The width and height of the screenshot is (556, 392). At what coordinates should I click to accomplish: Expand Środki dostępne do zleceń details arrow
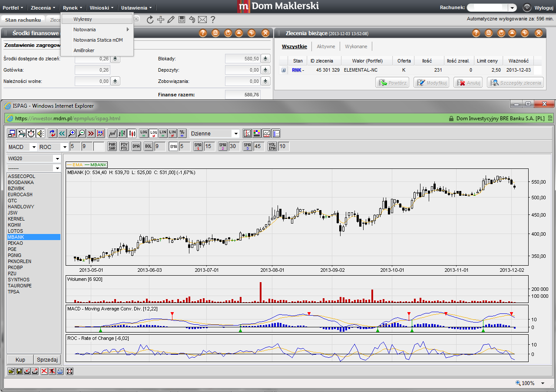coord(115,59)
